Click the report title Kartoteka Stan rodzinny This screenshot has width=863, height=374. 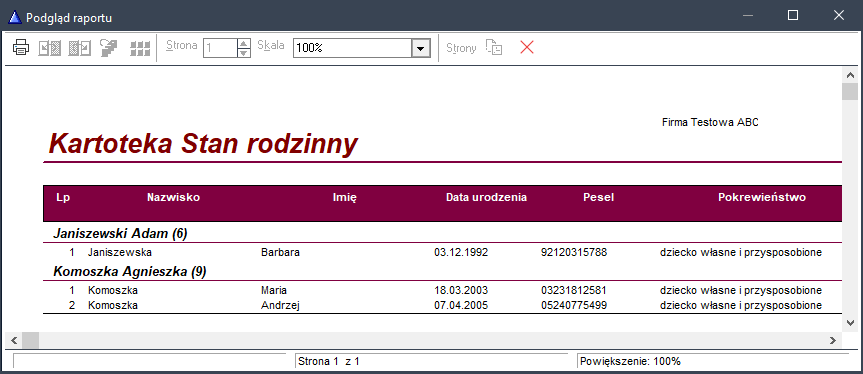coord(203,144)
